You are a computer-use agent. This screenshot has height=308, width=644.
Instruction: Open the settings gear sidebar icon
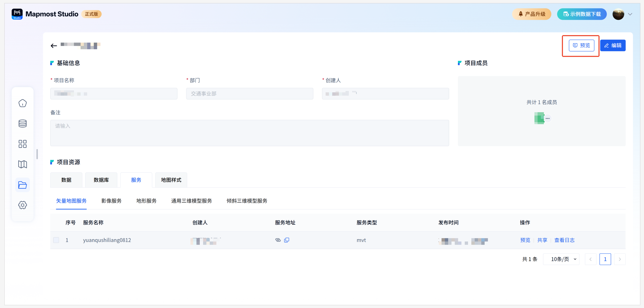22,205
